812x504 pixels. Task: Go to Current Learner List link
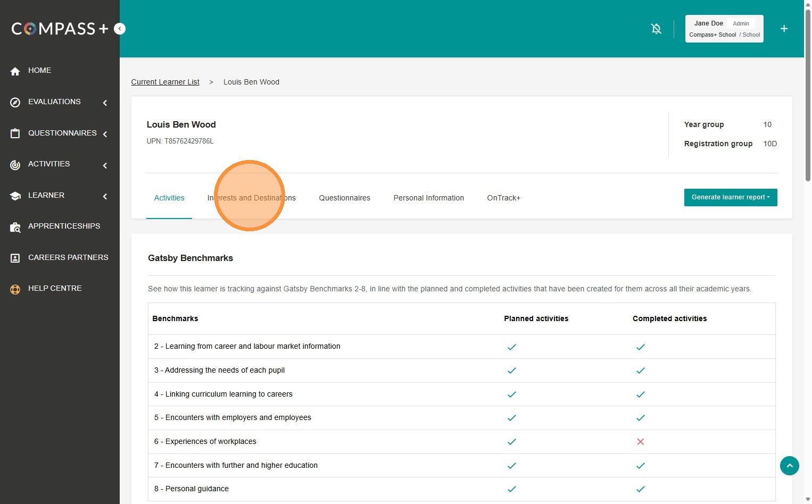(x=165, y=82)
